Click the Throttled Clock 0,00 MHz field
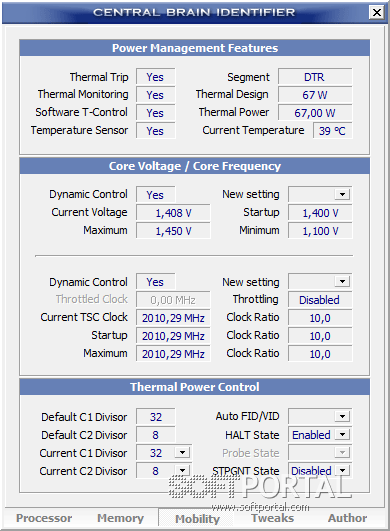 click(173, 300)
